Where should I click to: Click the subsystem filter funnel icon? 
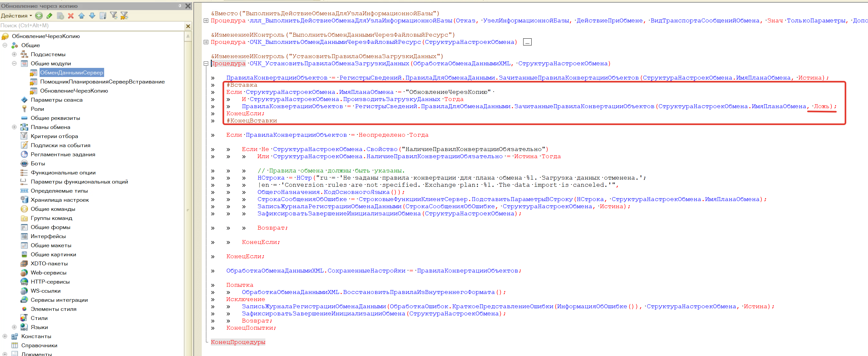[x=114, y=16]
